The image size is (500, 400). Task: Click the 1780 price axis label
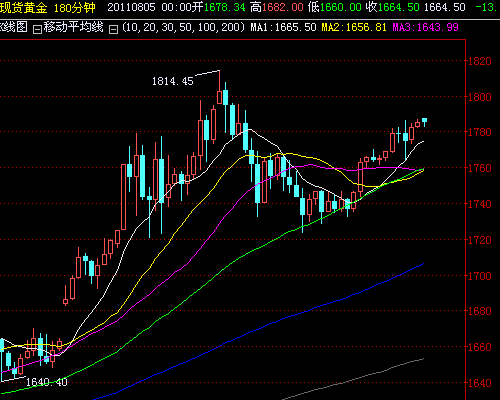click(x=480, y=132)
